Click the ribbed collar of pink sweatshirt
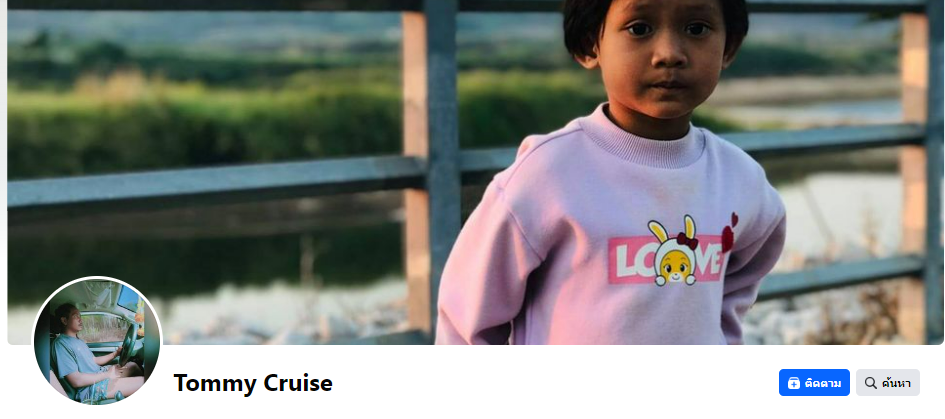 pyautogui.click(x=644, y=142)
